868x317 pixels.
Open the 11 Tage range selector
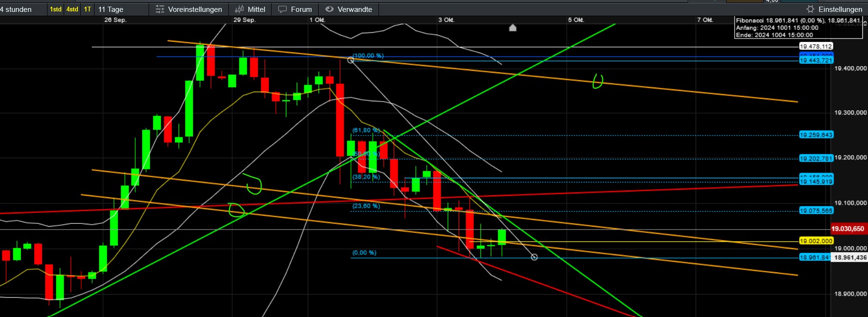click(x=111, y=9)
